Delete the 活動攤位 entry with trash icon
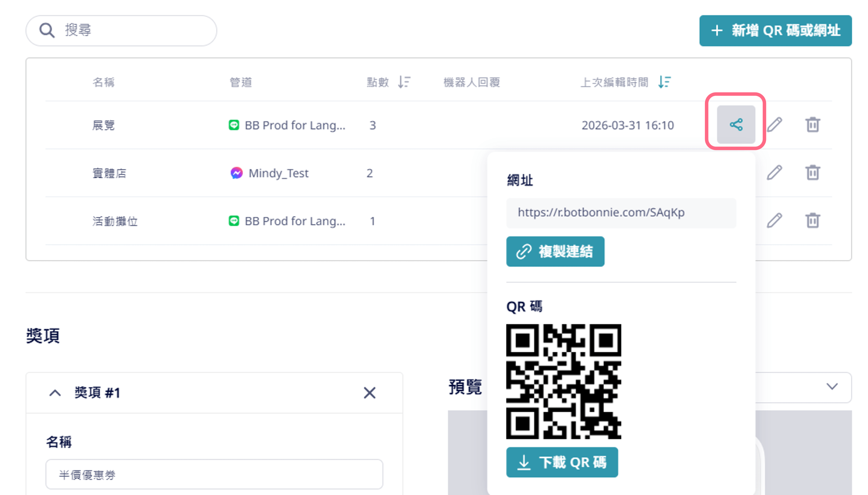 [812, 221]
